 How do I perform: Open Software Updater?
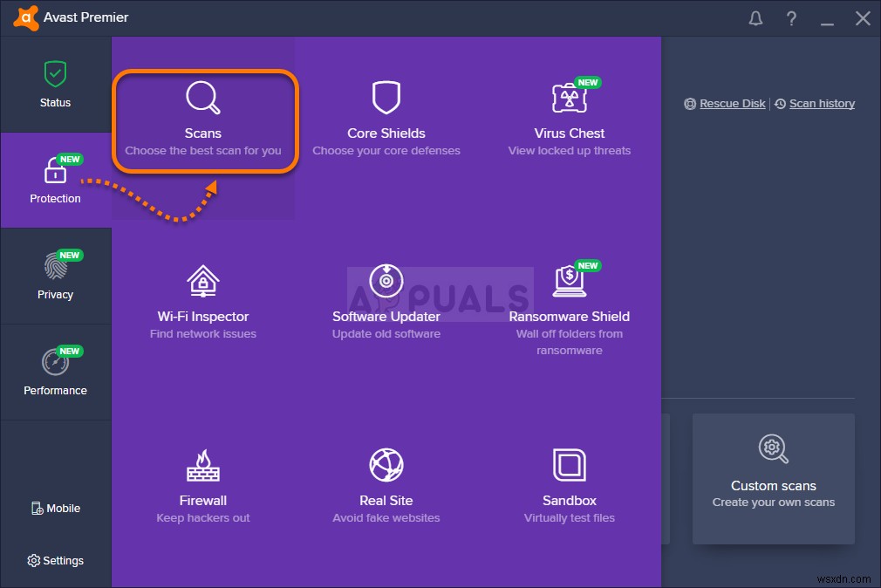coord(386,301)
